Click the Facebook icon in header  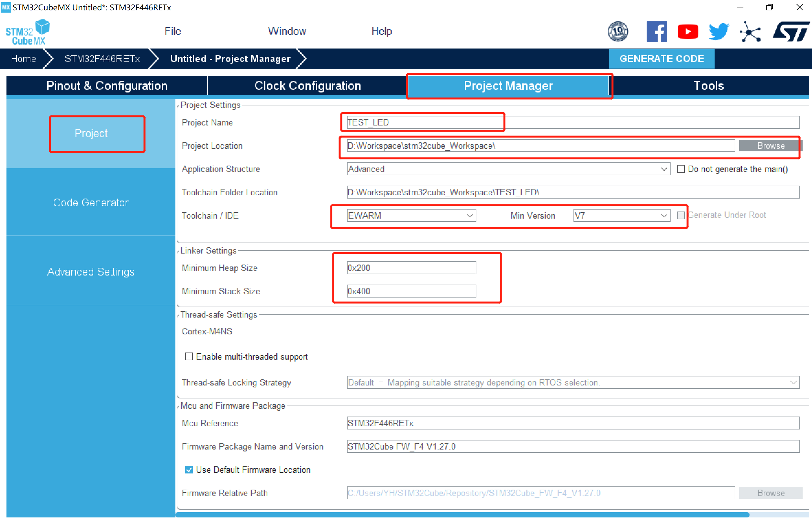click(656, 31)
